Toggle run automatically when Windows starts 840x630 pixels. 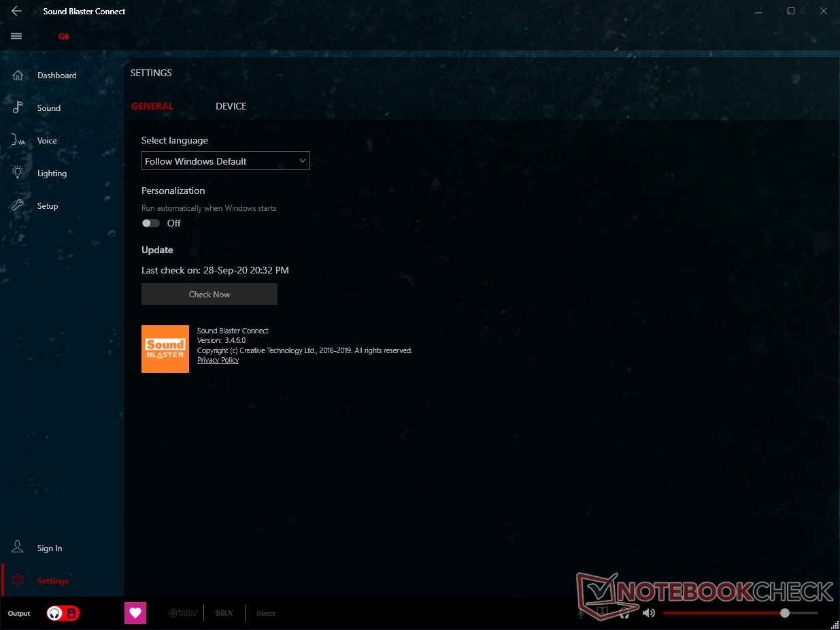(x=151, y=223)
